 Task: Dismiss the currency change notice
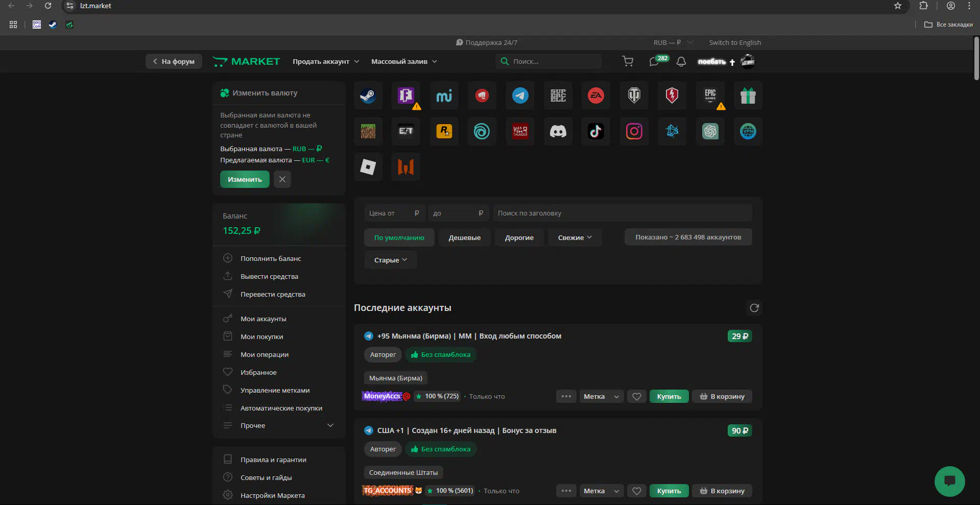point(282,179)
